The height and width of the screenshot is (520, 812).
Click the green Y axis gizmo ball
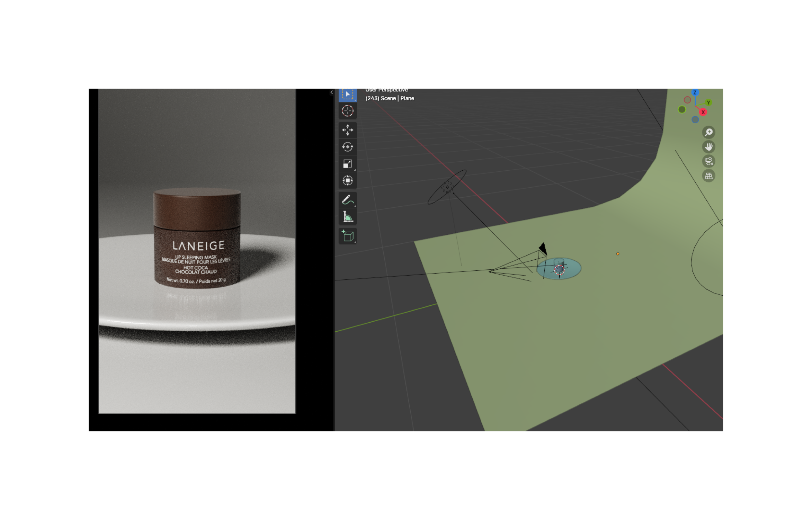tap(708, 102)
